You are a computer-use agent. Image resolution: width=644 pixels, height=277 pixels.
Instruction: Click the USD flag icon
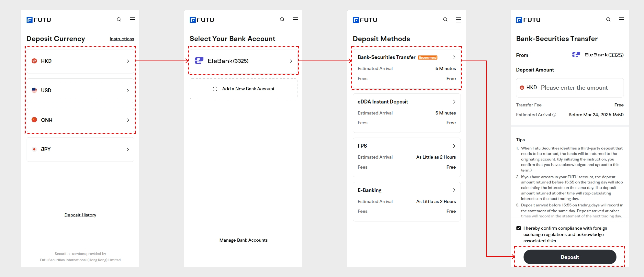click(x=34, y=90)
